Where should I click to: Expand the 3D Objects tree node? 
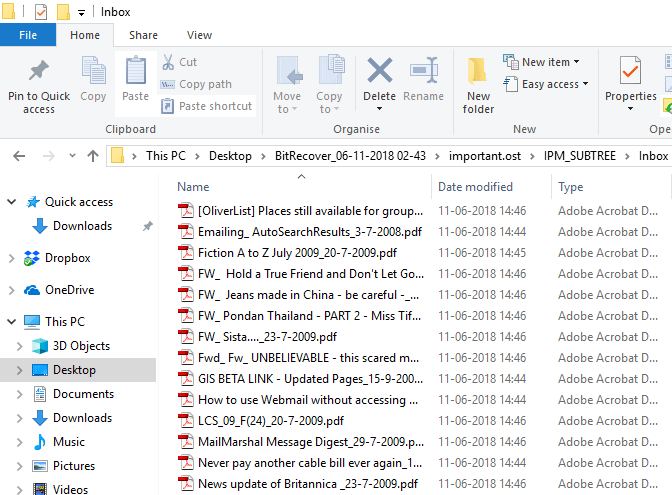click(x=19, y=346)
